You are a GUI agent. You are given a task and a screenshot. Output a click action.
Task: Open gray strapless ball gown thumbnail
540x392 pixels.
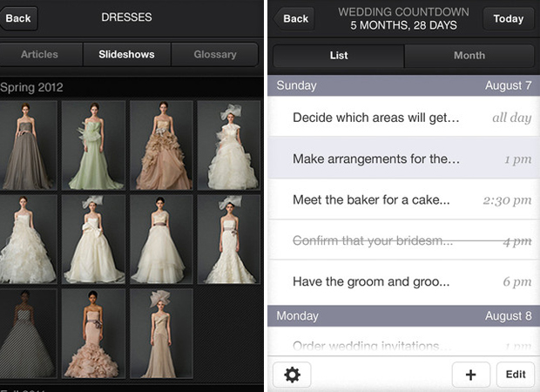[28, 145]
